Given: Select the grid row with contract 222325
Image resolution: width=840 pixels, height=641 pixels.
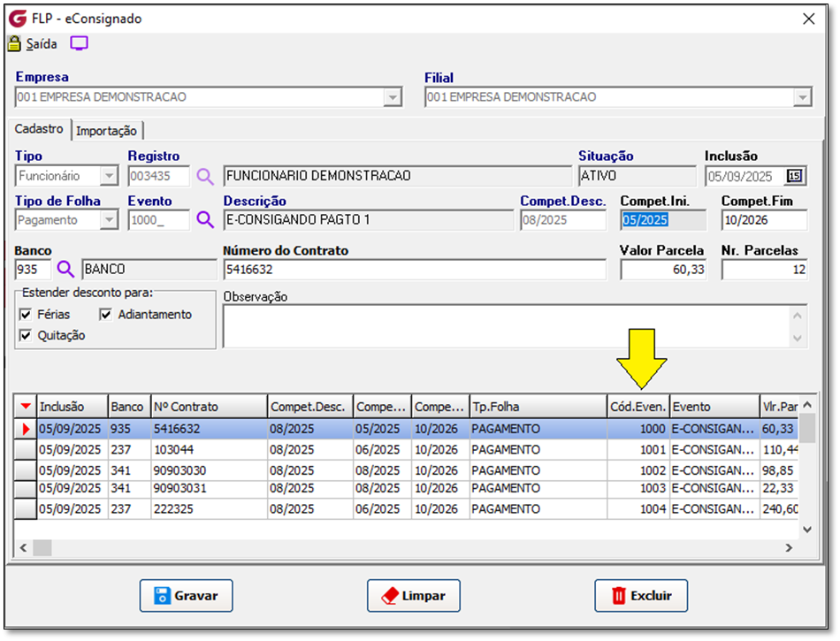Looking at the screenshot, I should pyautogui.click(x=407, y=508).
